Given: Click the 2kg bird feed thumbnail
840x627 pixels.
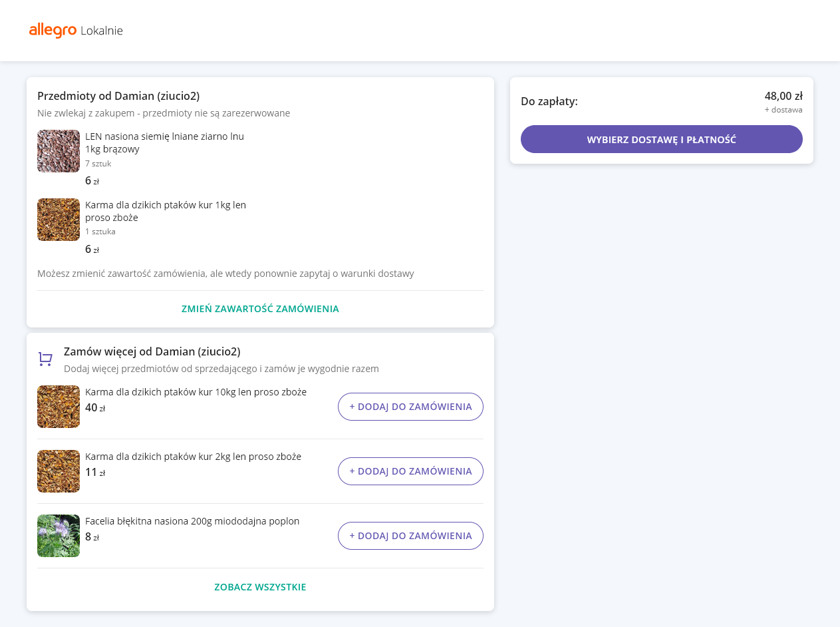Looking at the screenshot, I should pos(59,471).
